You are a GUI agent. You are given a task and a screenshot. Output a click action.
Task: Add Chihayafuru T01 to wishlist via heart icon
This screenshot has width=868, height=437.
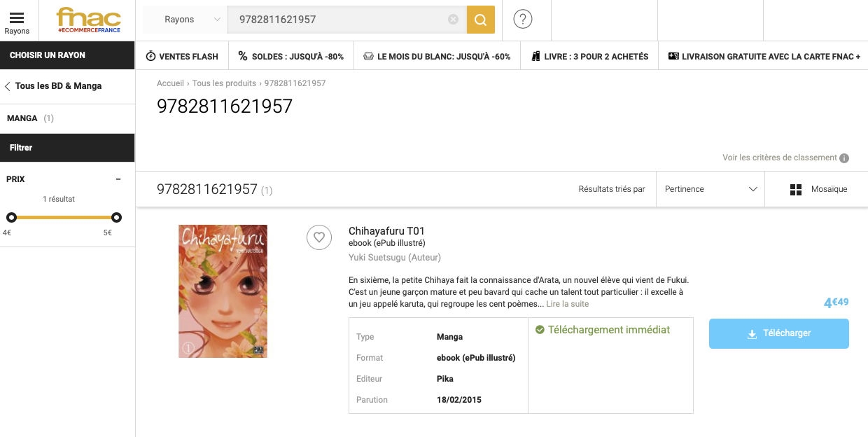319,237
